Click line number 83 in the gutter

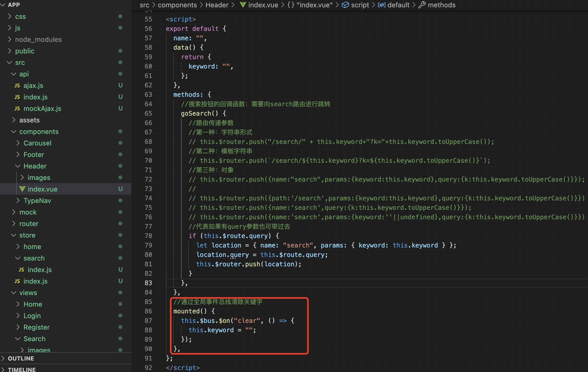point(148,283)
